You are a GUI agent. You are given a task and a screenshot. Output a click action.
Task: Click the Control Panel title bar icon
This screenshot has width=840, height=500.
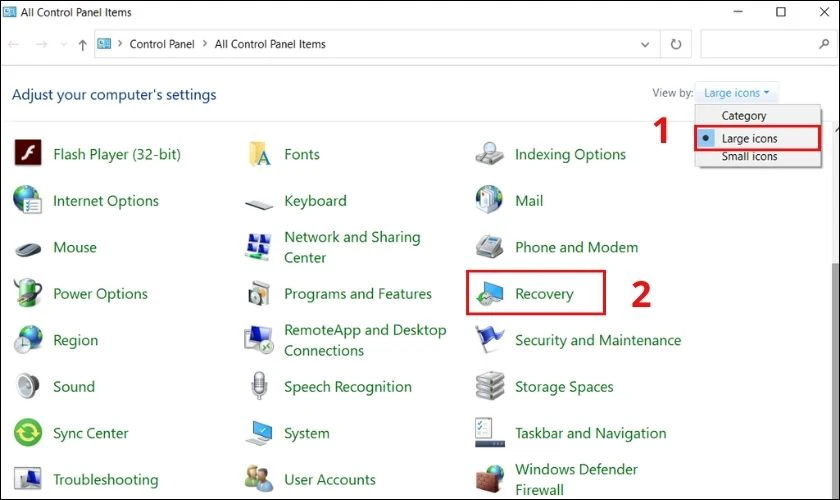point(10,11)
